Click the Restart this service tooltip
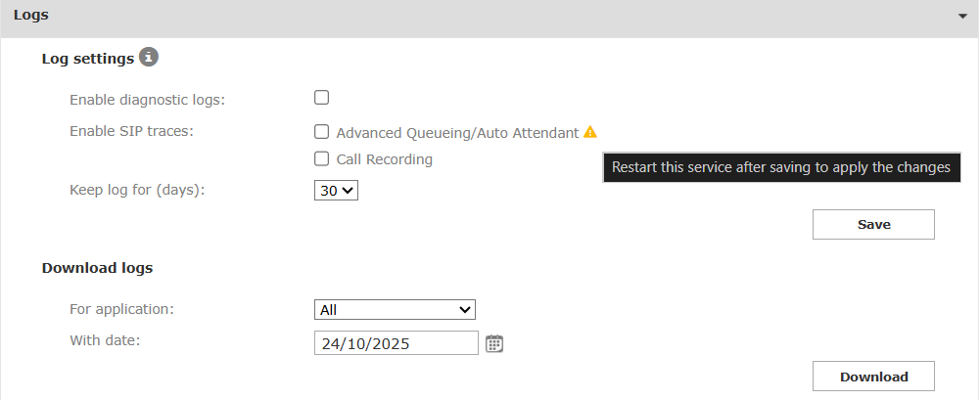Viewport: 980px width, 400px height. (781, 167)
